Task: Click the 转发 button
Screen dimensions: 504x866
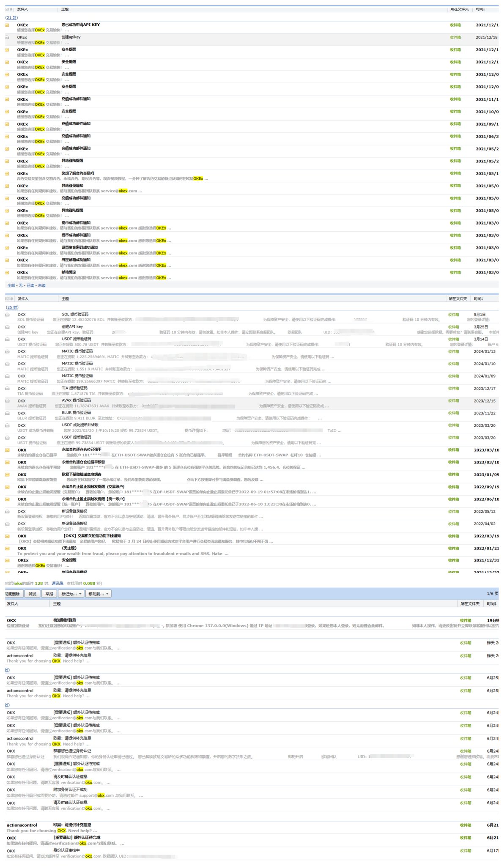Action: pyautogui.click(x=33, y=594)
